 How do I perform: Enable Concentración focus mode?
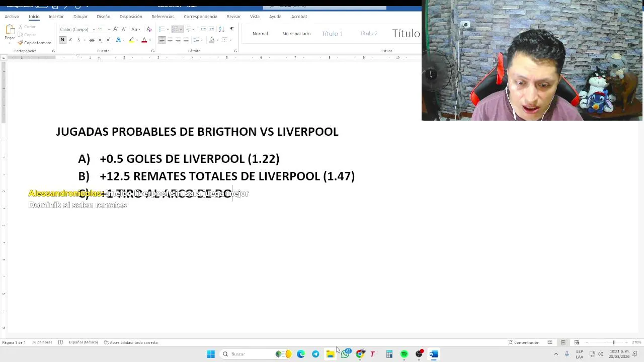click(524, 342)
